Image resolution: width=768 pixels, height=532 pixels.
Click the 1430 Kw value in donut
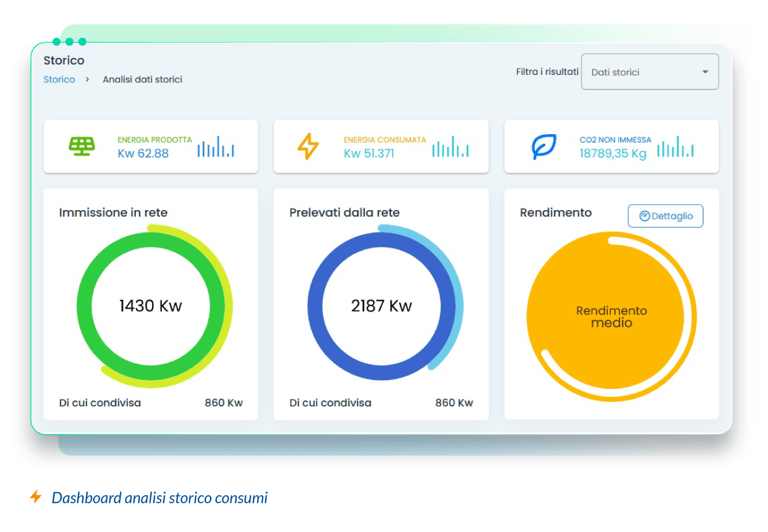coord(150,306)
